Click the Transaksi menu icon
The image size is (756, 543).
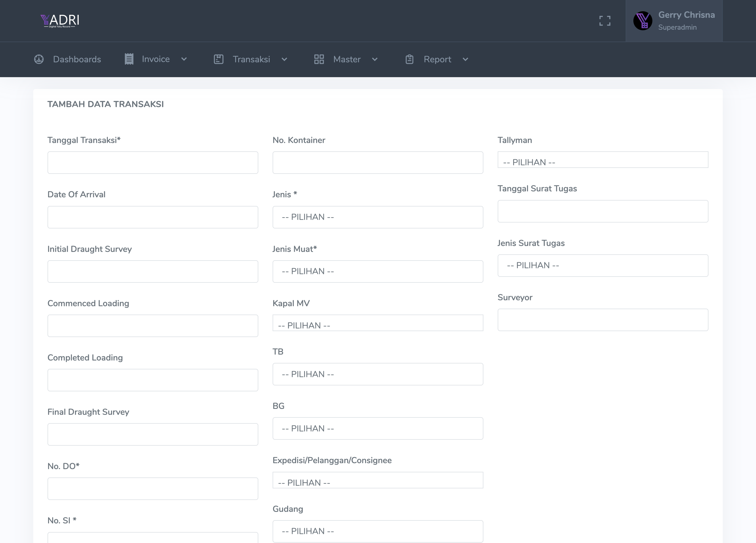218,59
